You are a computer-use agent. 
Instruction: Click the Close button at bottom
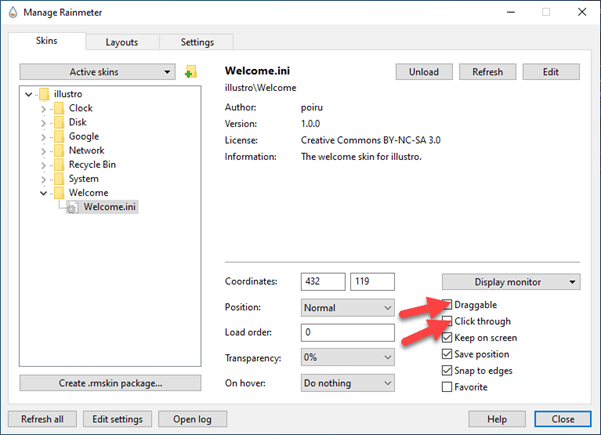(x=563, y=419)
